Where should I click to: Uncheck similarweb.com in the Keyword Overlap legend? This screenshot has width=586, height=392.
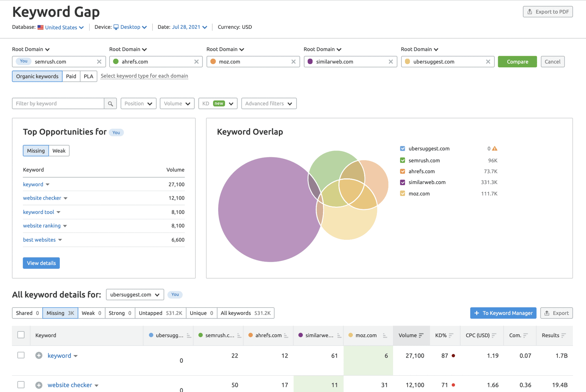(x=403, y=182)
